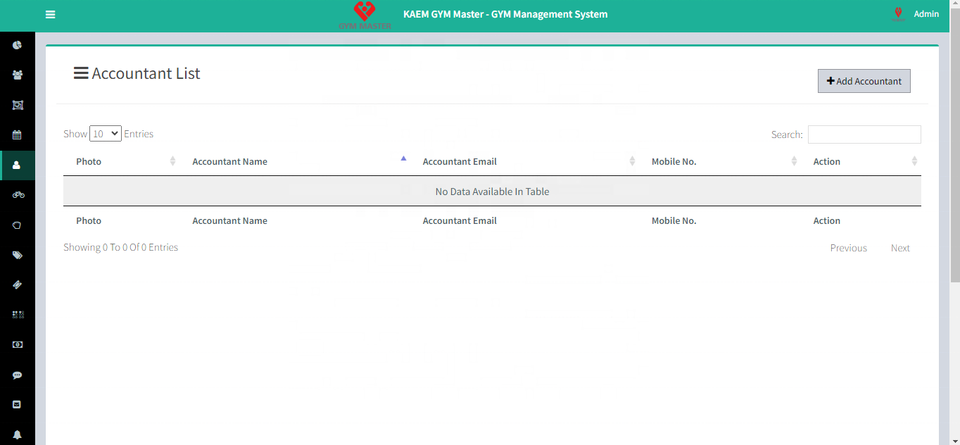Click the calendar icon in sidebar
The width and height of the screenshot is (960, 445).
(17, 135)
